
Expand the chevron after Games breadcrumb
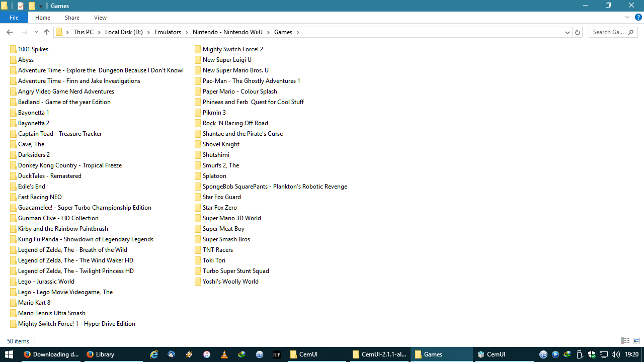[298, 32]
